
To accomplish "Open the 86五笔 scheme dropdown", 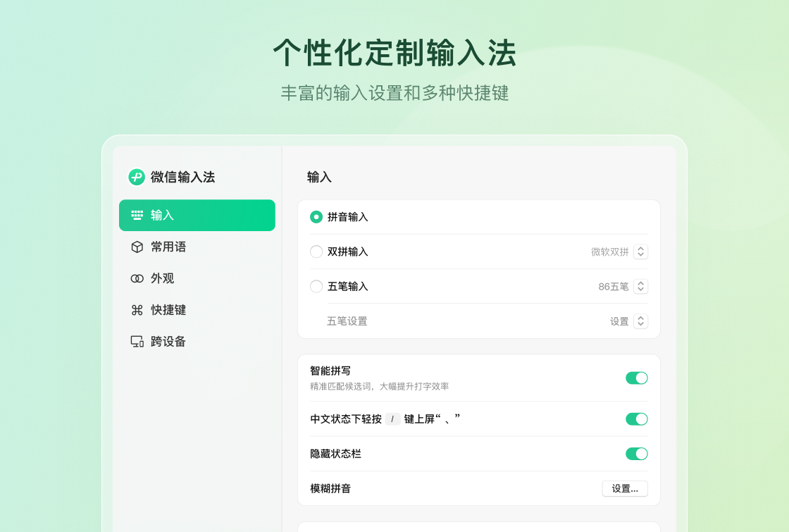I will 640,286.
